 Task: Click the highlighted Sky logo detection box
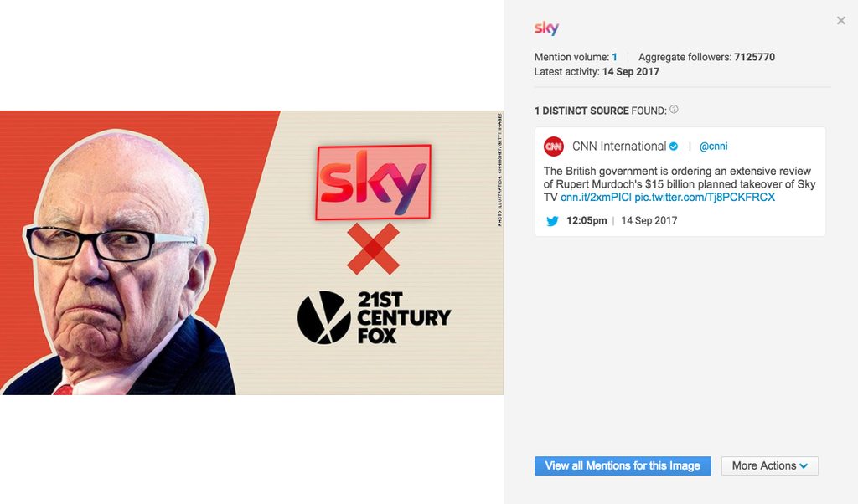click(373, 182)
